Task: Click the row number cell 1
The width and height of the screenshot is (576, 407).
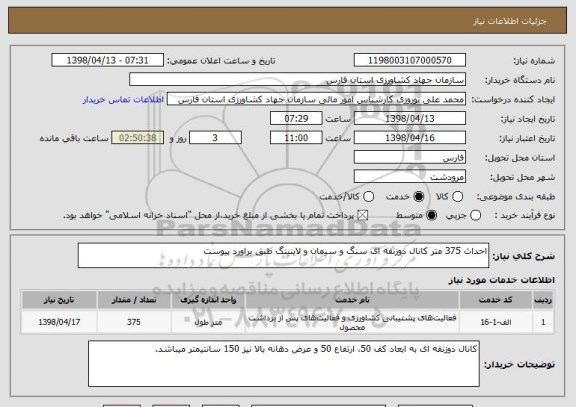Action: 543,322
